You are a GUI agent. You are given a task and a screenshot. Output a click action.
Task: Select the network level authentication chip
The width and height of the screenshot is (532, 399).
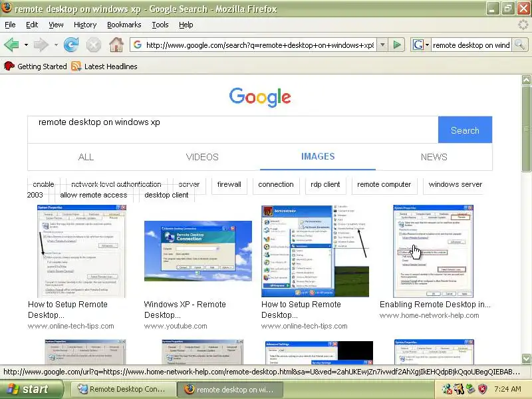tap(116, 185)
